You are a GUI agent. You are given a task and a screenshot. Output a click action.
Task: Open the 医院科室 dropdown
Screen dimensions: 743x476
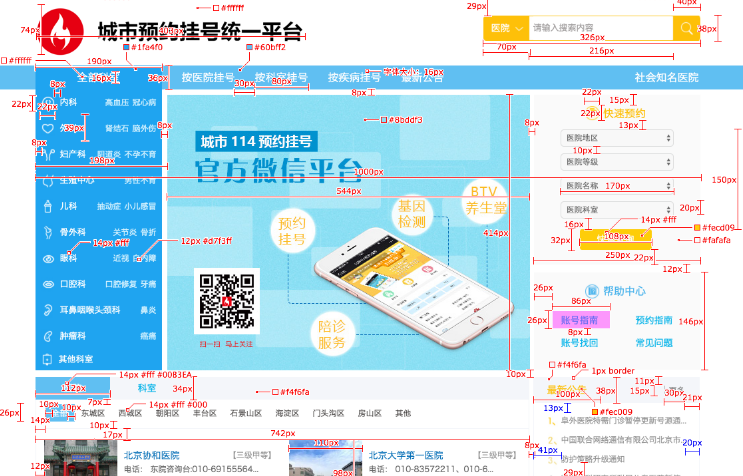pyautogui.click(x=617, y=209)
